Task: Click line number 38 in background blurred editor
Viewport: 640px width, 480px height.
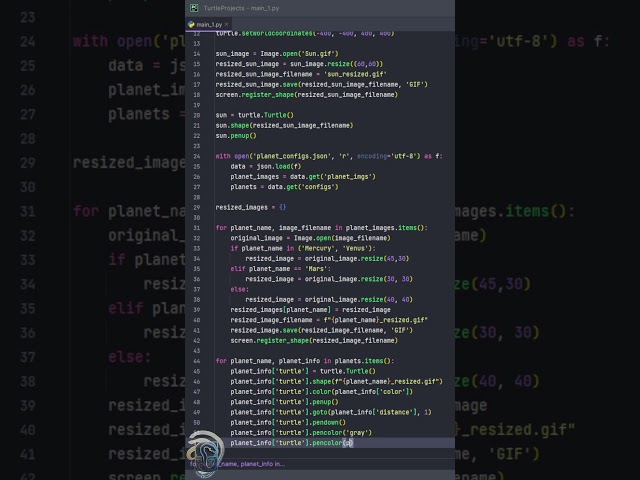Action: [27, 382]
